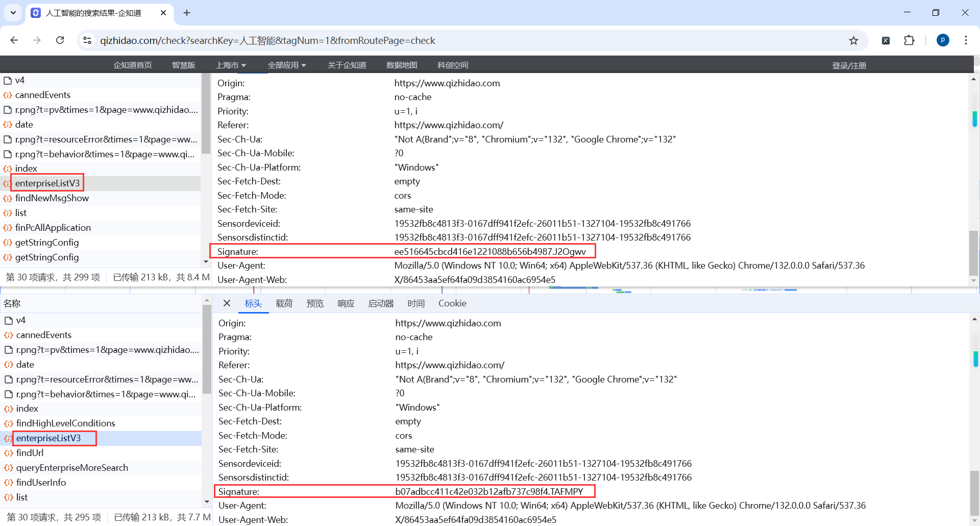Switch to the 预览 tab
The height and width of the screenshot is (526, 980).
tap(315, 303)
